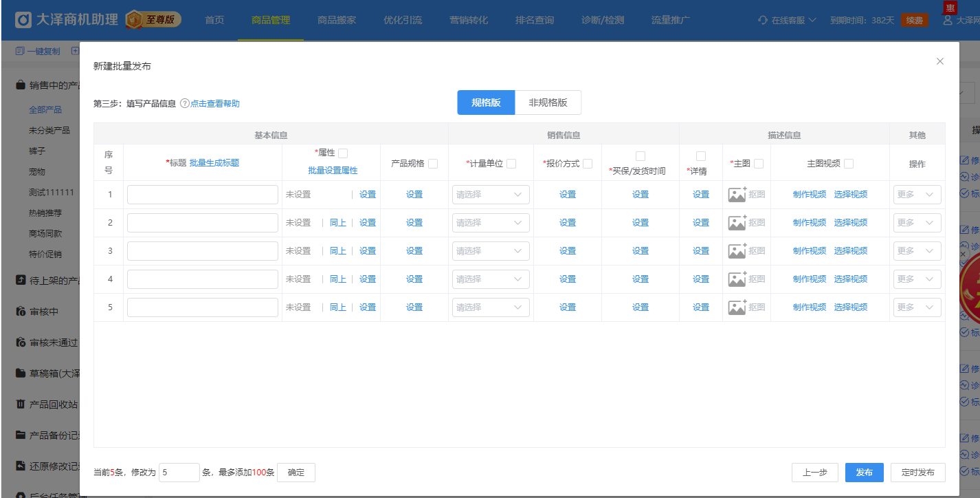Click the 批量设置属性 link
The height and width of the screenshot is (498, 980).
pyautogui.click(x=333, y=171)
